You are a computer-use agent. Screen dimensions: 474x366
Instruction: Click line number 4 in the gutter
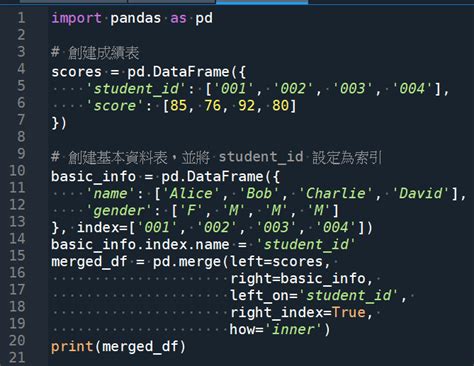point(21,69)
